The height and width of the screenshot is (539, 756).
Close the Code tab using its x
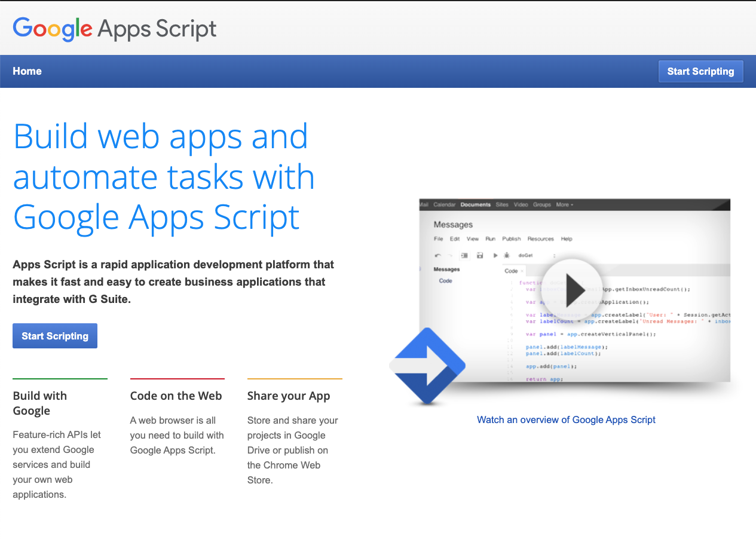[522, 271]
